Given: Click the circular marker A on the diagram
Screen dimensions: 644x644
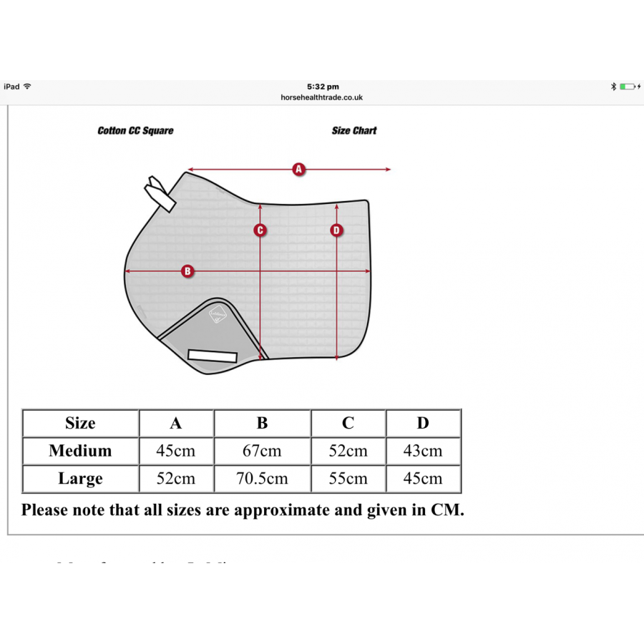Looking at the screenshot, I should click(x=299, y=169).
